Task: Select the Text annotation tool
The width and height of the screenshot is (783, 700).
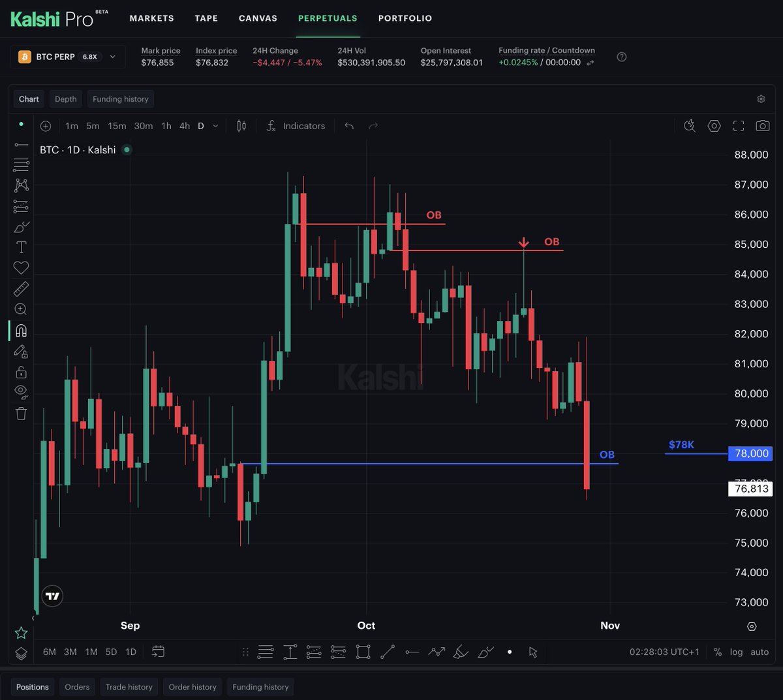Action: click(21, 247)
